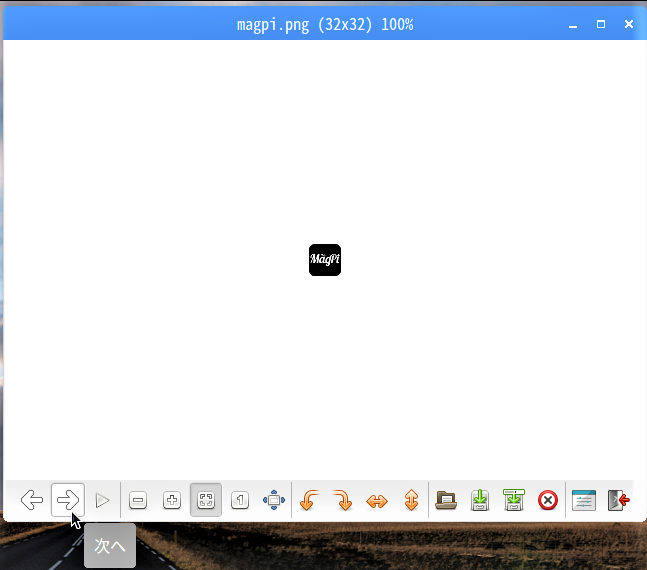Flip image vertically
Screen dimensions: 647x570
tap(411, 500)
